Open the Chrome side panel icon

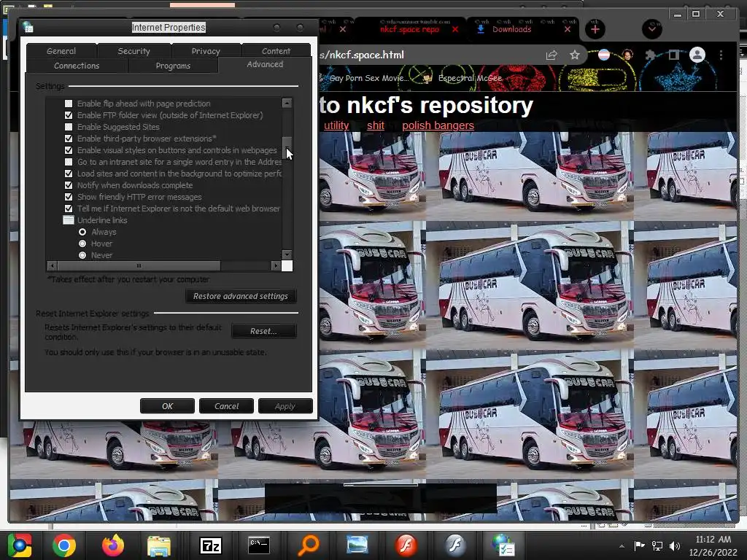click(673, 55)
